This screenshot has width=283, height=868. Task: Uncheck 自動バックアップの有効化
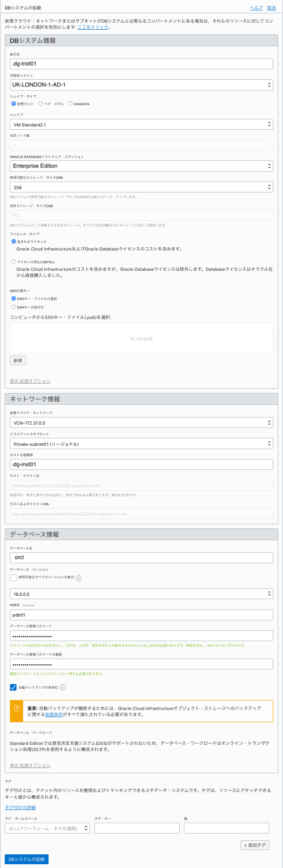(12, 687)
